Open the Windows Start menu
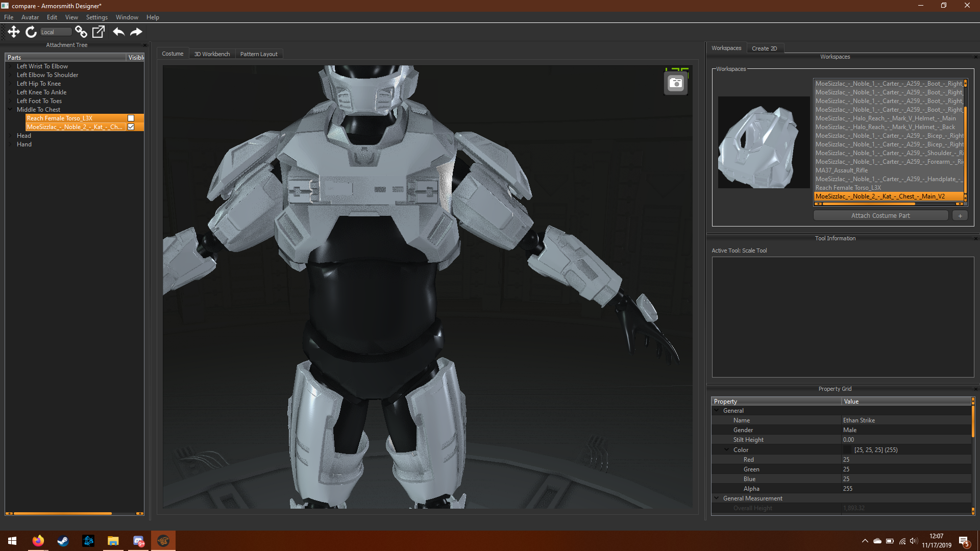This screenshot has height=551, width=980. 12,541
